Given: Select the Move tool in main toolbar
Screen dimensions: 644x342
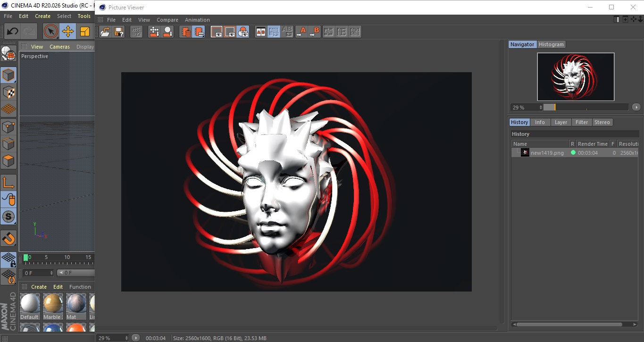Looking at the screenshot, I should tap(68, 32).
